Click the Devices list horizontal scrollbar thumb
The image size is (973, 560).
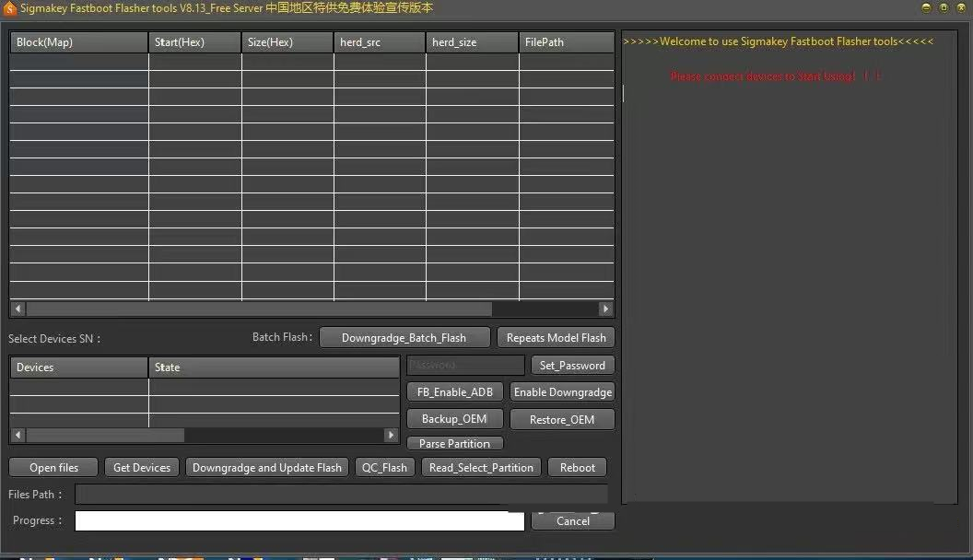click(x=105, y=435)
